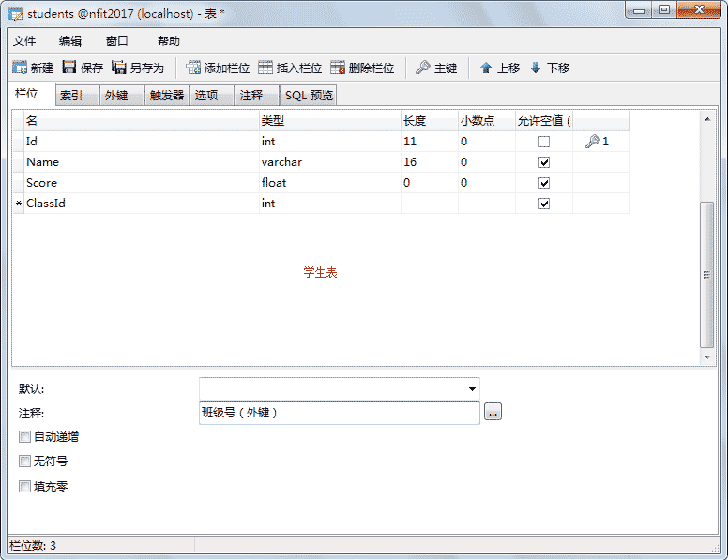
Task: Click the 主键 (Primary Key) key icon
Action: point(422,68)
